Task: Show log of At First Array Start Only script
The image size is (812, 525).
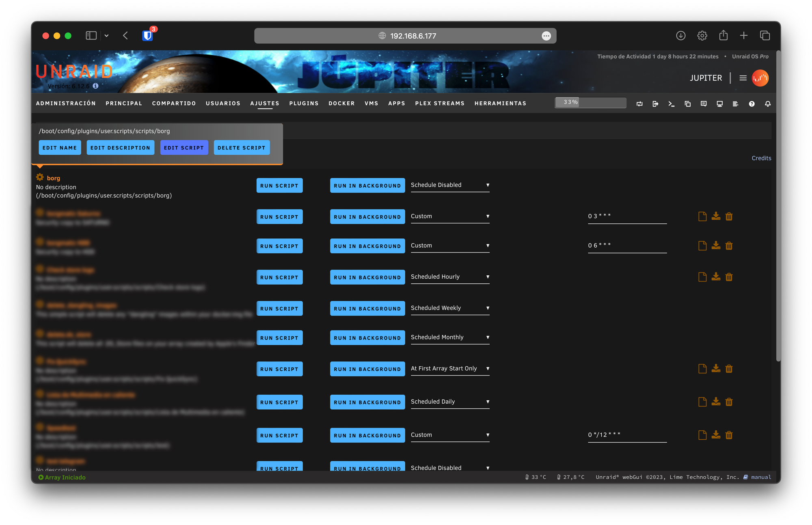Action: click(702, 369)
